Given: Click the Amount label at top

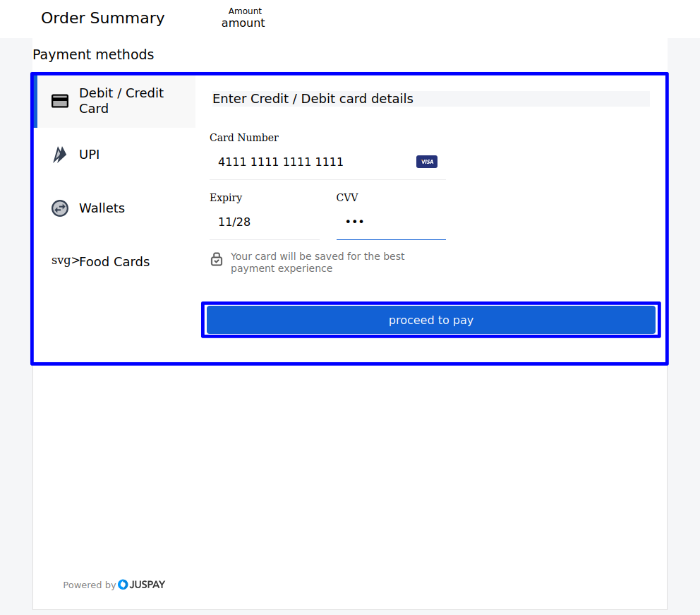Looking at the screenshot, I should (x=245, y=11).
